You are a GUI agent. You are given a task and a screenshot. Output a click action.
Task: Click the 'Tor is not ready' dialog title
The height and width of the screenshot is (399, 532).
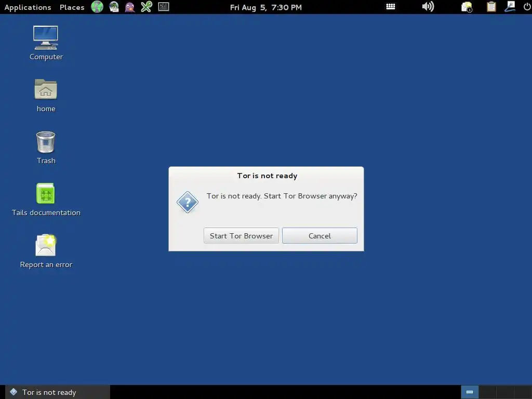point(267,176)
